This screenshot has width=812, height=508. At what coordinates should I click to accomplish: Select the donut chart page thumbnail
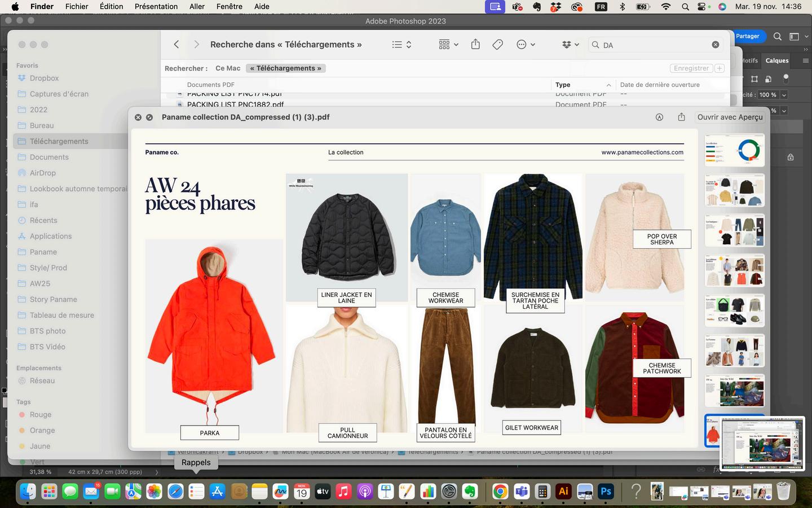[735, 150]
